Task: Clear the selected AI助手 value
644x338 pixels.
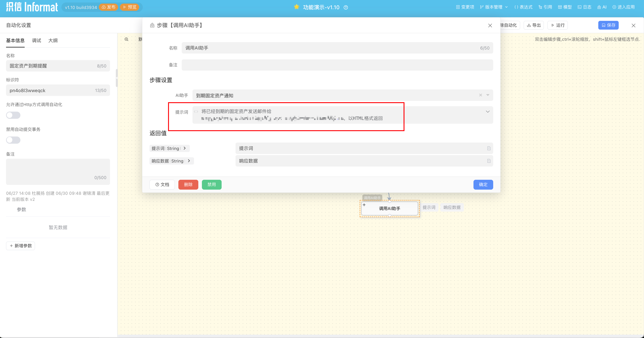Action: [x=480, y=95]
